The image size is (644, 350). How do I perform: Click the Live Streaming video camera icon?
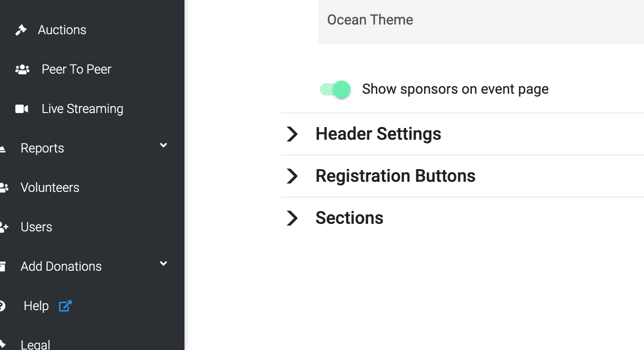coord(22,109)
